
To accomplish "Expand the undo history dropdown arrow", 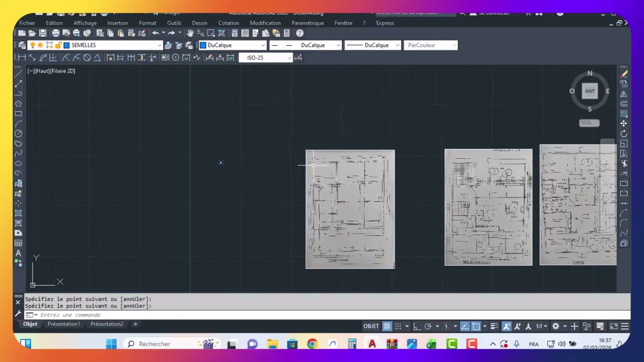I will (163, 33).
